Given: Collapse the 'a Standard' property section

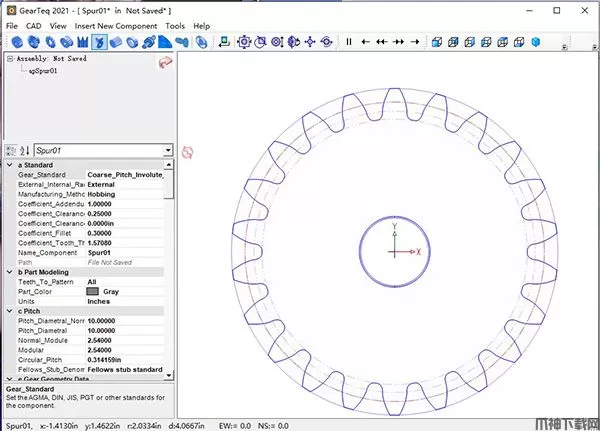Looking at the screenshot, I should click(10, 164).
